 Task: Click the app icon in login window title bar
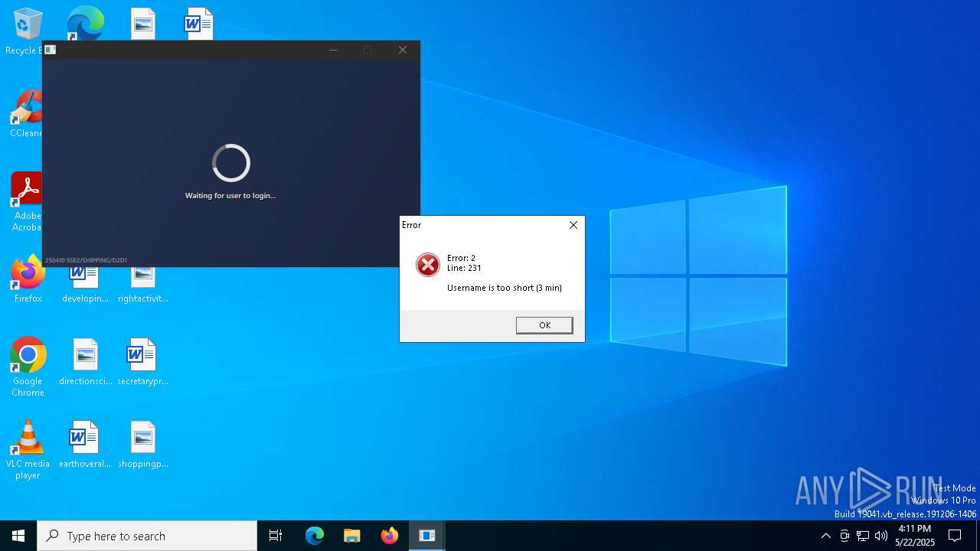coord(50,50)
